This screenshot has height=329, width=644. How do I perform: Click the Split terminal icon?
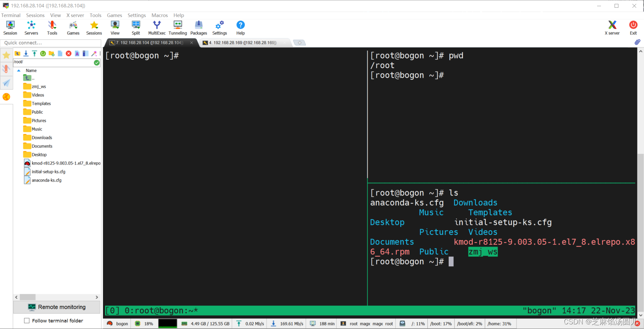136,28
